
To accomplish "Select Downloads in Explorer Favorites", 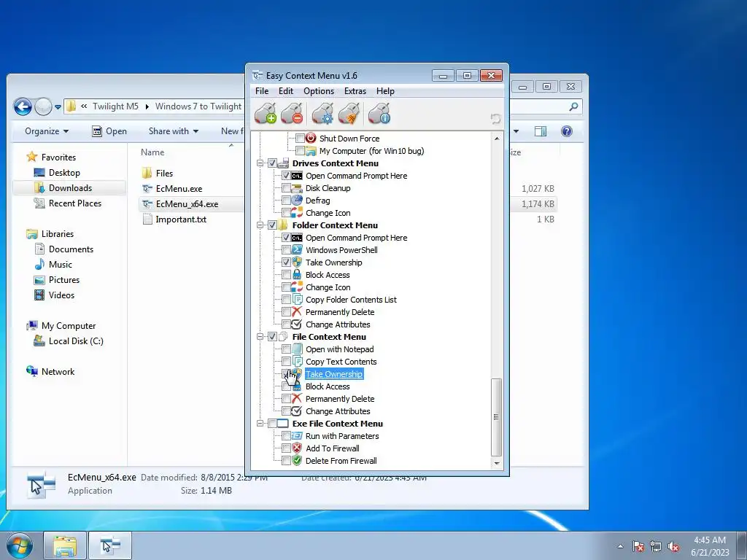I will [69, 188].
